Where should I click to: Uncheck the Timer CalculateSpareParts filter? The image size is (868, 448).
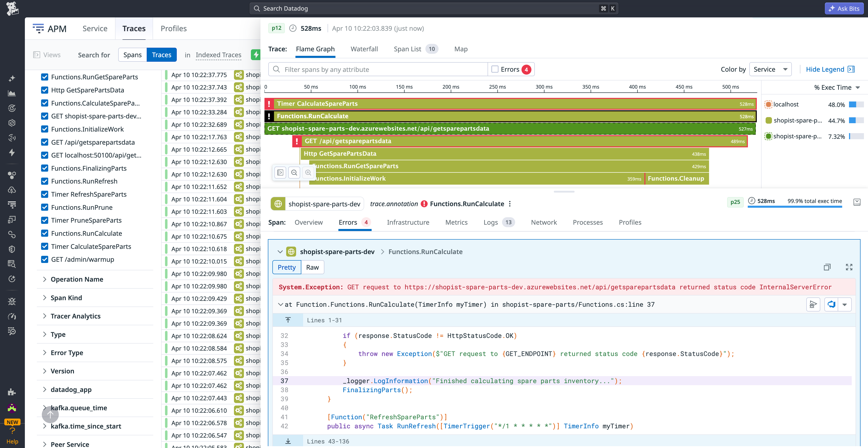coord(45,246)
